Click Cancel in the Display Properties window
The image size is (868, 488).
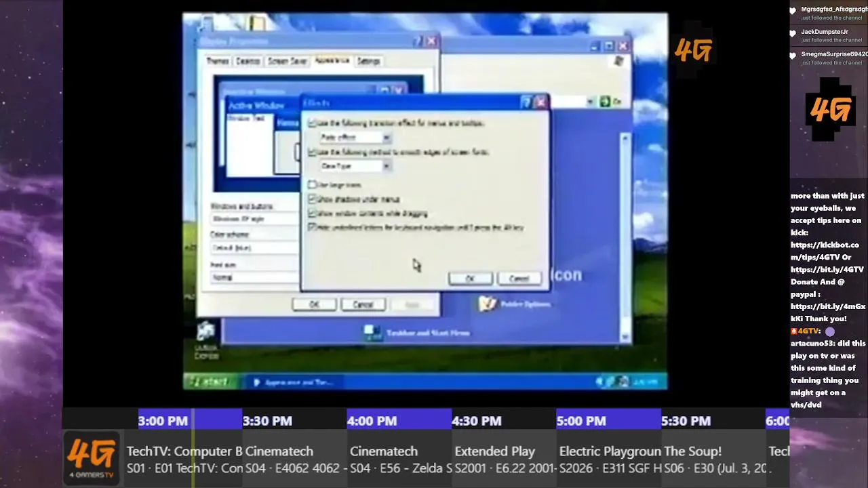[363, 304]
